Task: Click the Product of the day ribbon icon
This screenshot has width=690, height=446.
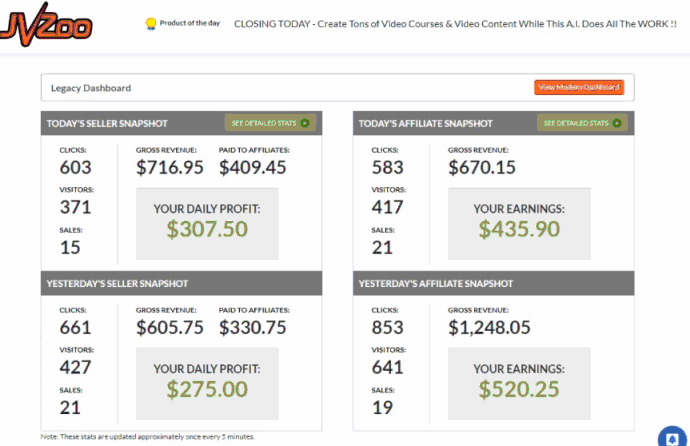Action: coord(151,24)
